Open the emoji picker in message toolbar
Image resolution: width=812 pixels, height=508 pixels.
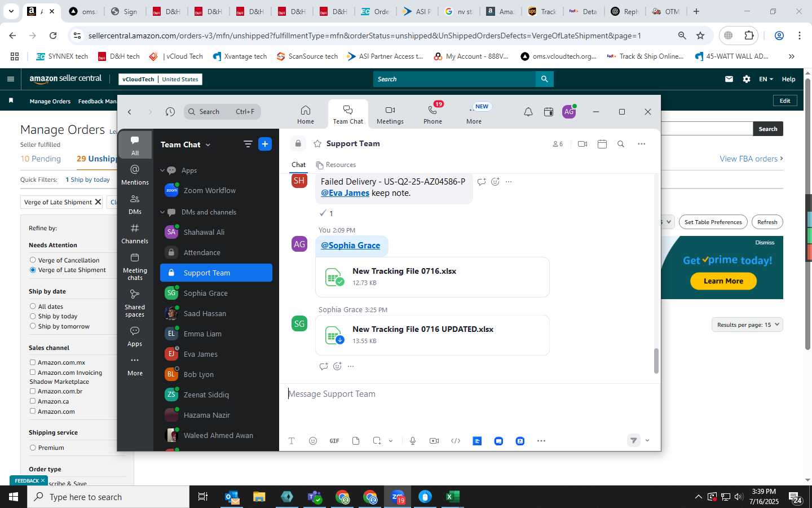click(x=313, y=441)
